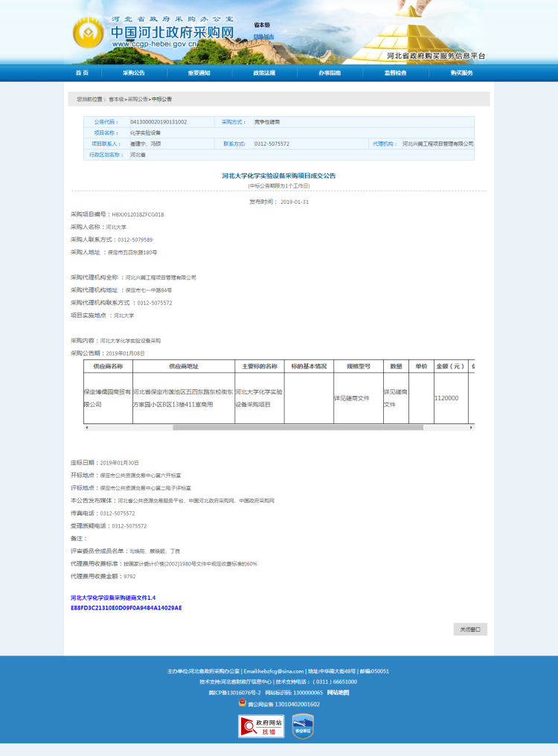The width and height of the screenshot is (558, 756).
Task: Click the 事业单位 shield badge icon
Action: [x=303, y=726]
